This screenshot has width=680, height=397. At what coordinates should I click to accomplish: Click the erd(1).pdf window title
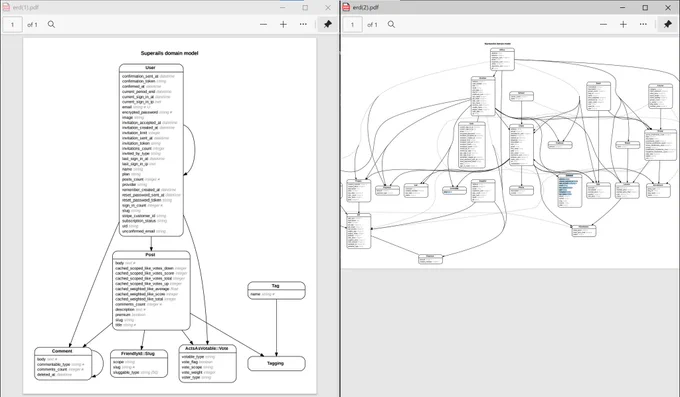point(26,7)
